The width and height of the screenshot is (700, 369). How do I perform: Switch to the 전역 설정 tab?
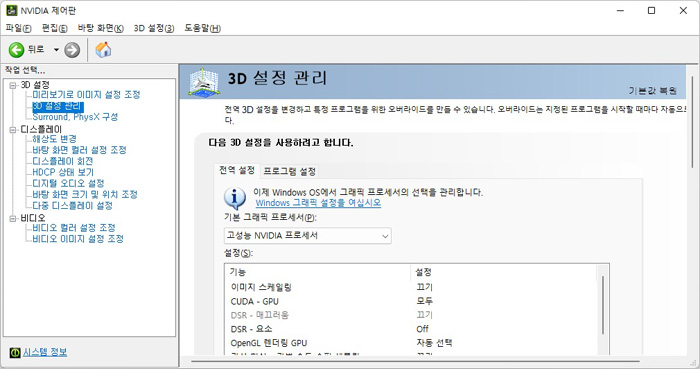pyautogui.click(x=237, y=170)
